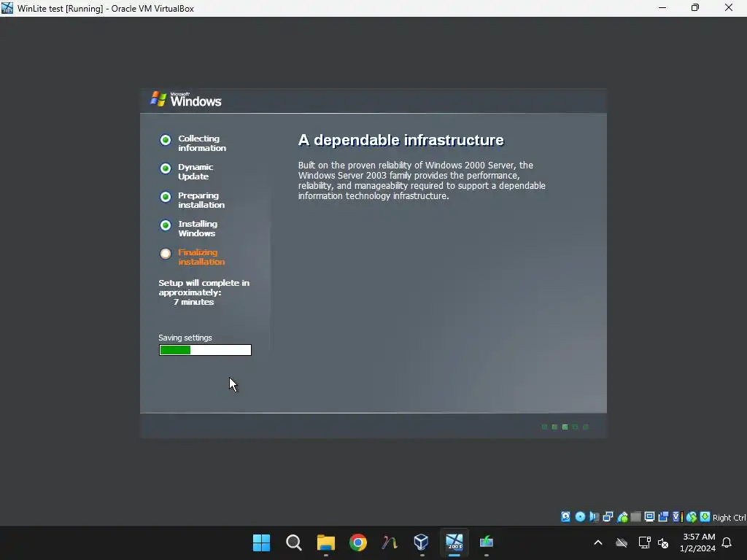Viewport: 747px width, 560px height.
Task: Open the Windows Start menu
Action: click(x=262, y=542)
